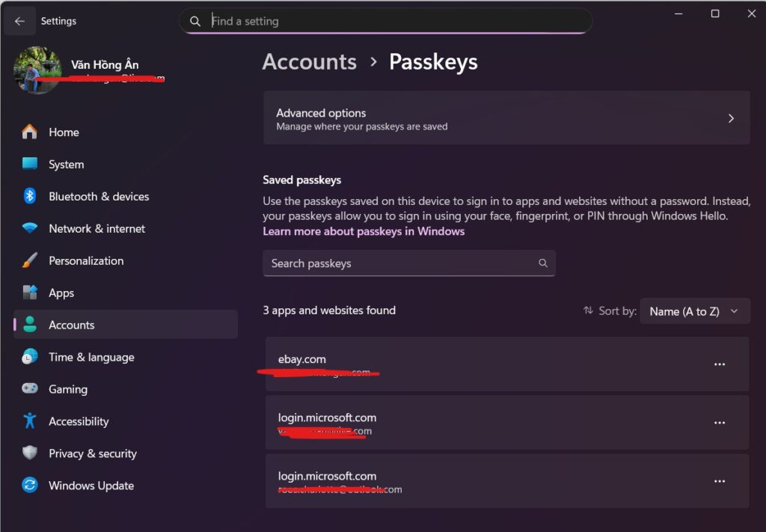
Task: Open more options for ebay.com passkey
Action: pos(720,364)
